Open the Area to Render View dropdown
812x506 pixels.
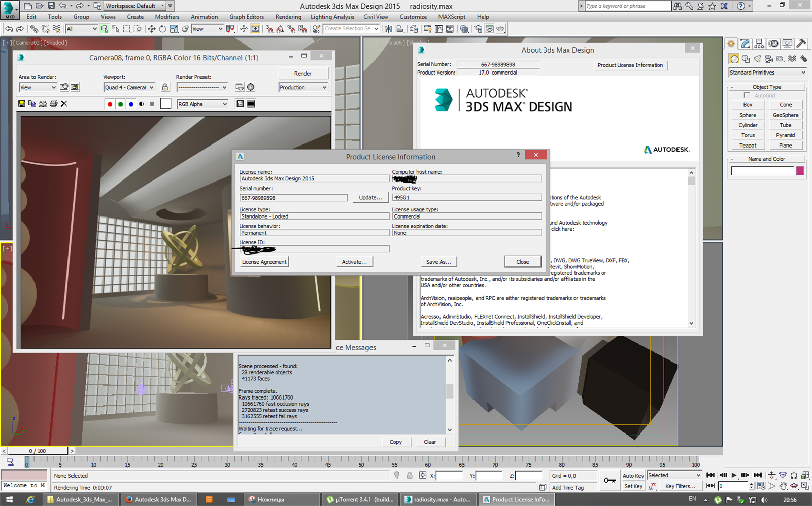point(38,87)
